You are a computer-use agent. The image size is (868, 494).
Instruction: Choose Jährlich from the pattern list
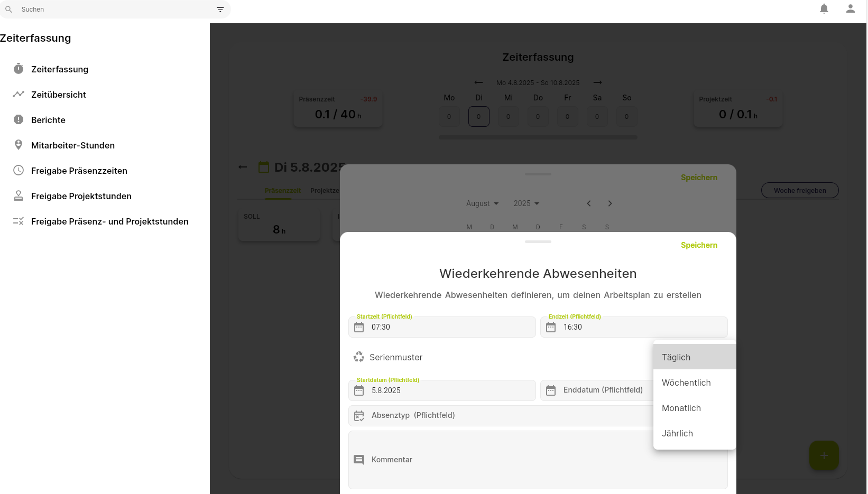point(695,433)
